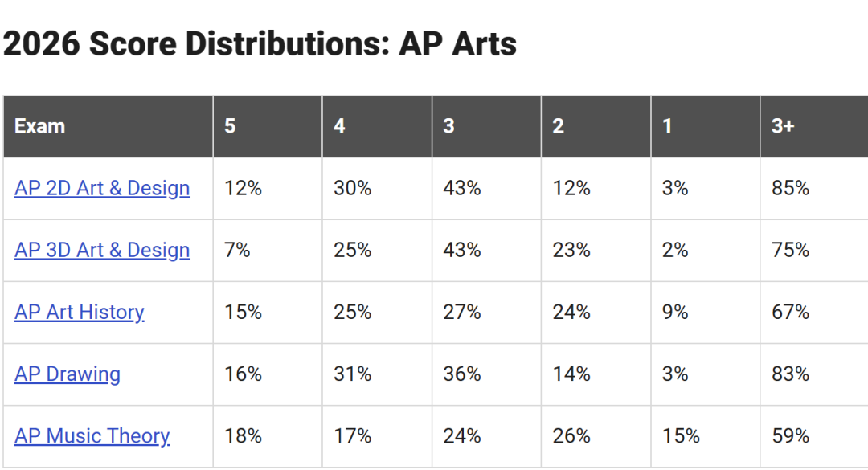Click the score 2 column header
This screenshot has width=868, height=470.
point(596,126)
